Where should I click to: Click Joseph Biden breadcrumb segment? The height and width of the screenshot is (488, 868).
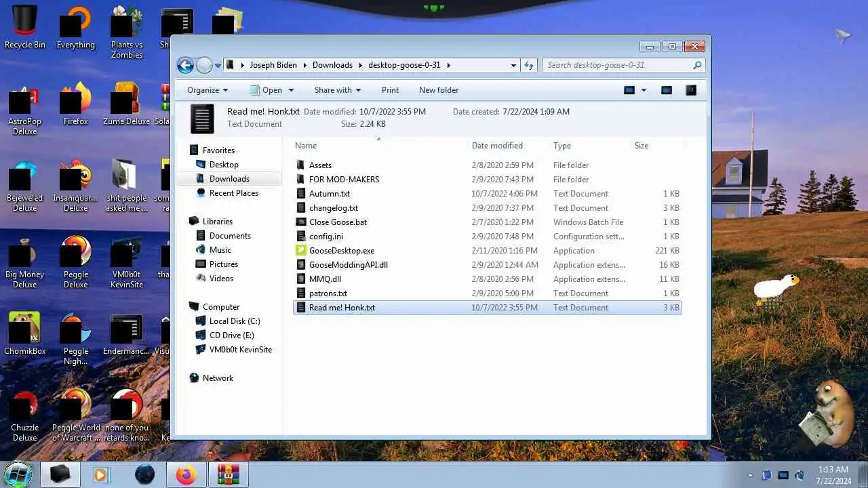click(273, 65)
